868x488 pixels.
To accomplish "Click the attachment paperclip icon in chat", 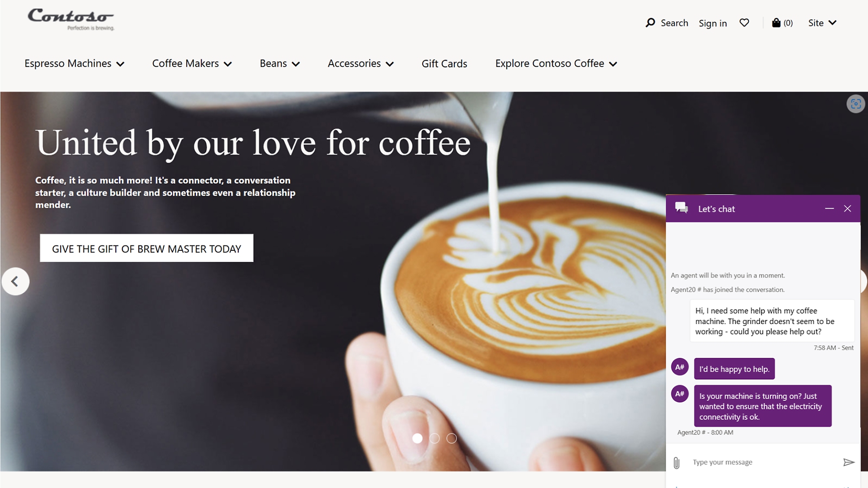I will (x=676, y=463).
